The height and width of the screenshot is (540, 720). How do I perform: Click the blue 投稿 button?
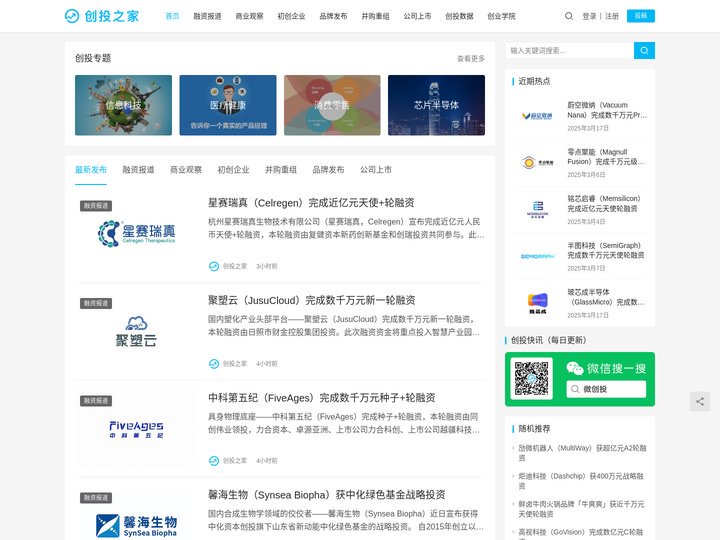coord(641,16)
